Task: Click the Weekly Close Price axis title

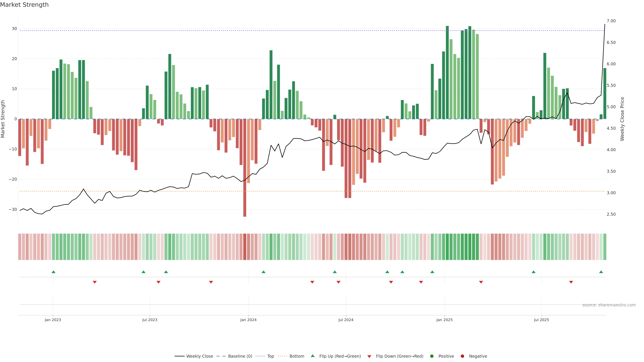Action: pos(622,119)
